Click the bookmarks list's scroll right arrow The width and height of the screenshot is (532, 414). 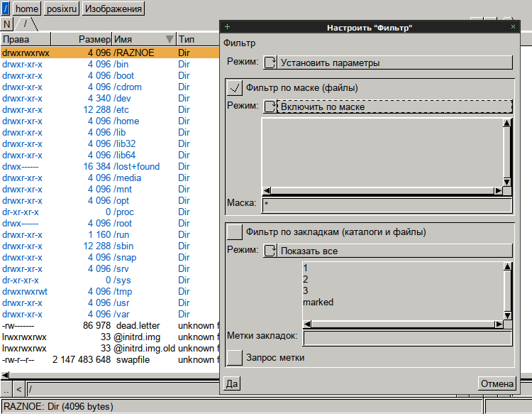[497, 325]
